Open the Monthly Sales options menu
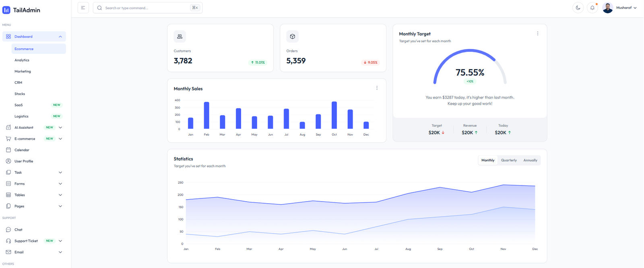Screen dimensions: 644x268 point(377,88)
